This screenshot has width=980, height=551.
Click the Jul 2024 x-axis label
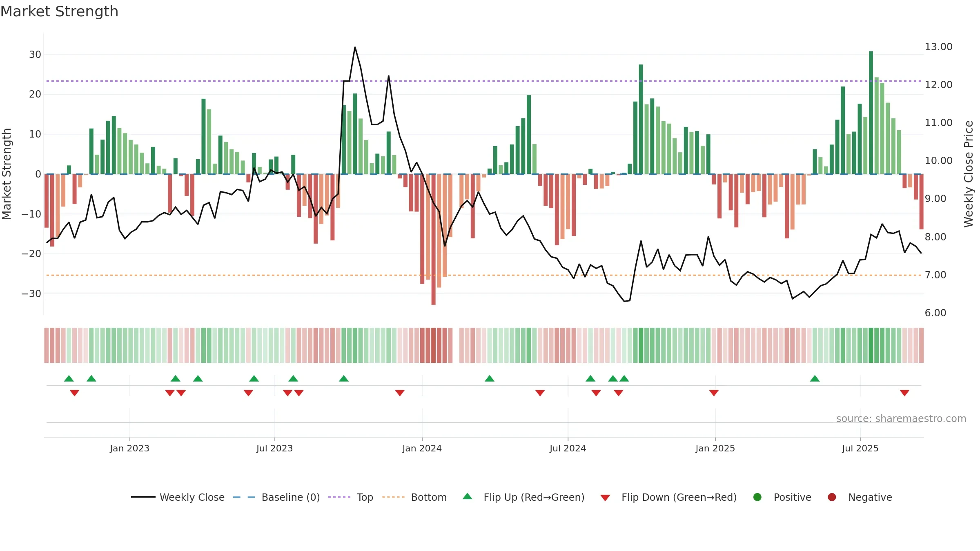(568, 448)
